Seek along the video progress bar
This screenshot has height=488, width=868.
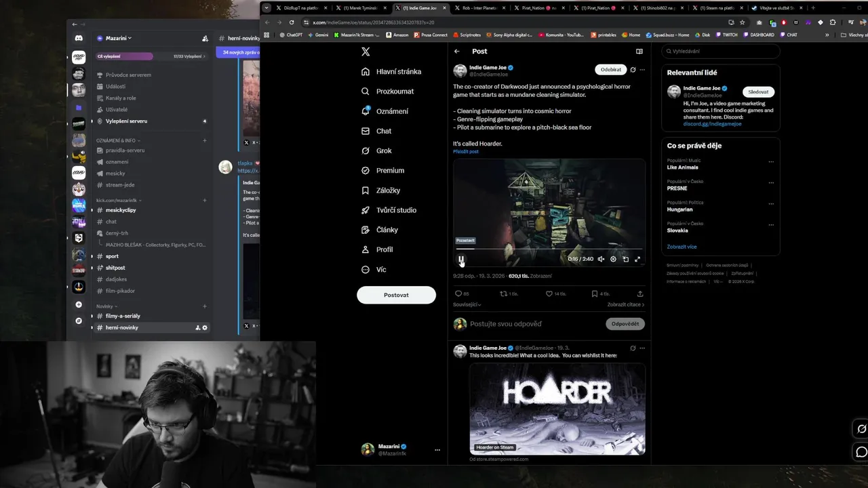(x=549, y=249)
